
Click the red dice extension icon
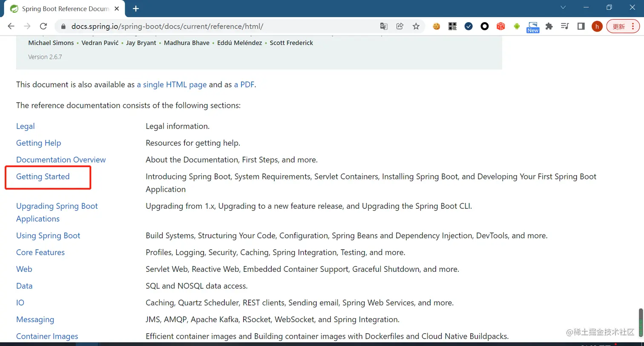tap(501, 26)
